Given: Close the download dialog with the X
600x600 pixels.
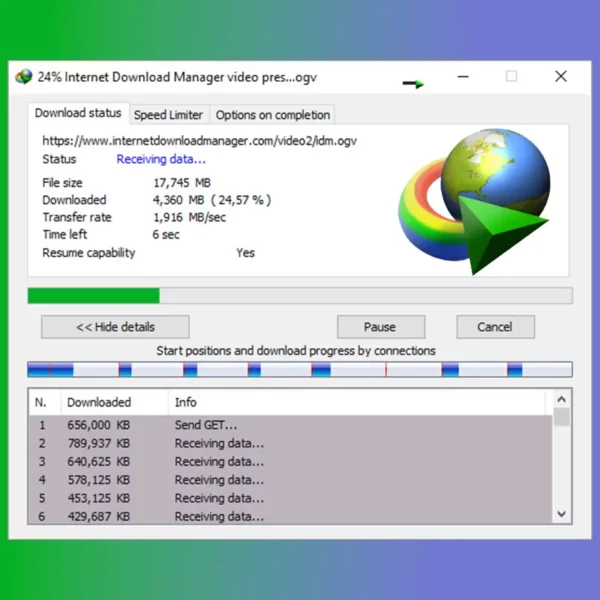Looking at the screenshot, I should (561, 76).
